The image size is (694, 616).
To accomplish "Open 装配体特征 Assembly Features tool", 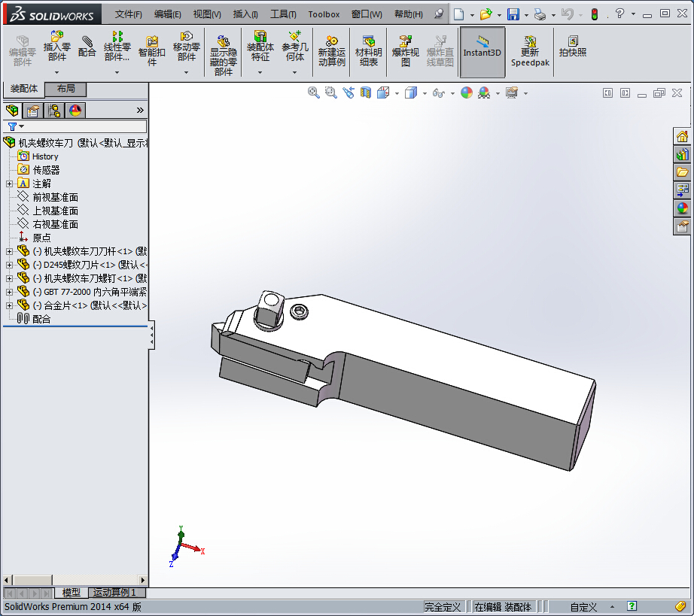I will [x=260, y=47].
